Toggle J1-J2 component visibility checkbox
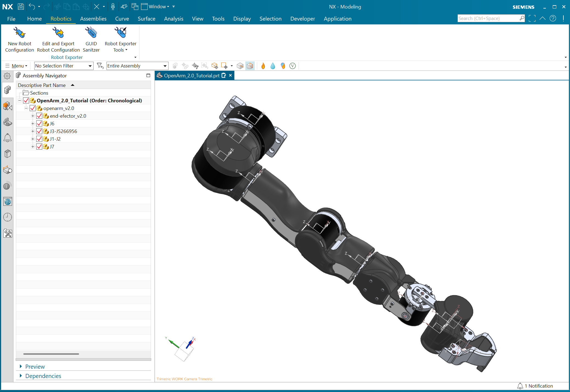 tap(39, 139)
